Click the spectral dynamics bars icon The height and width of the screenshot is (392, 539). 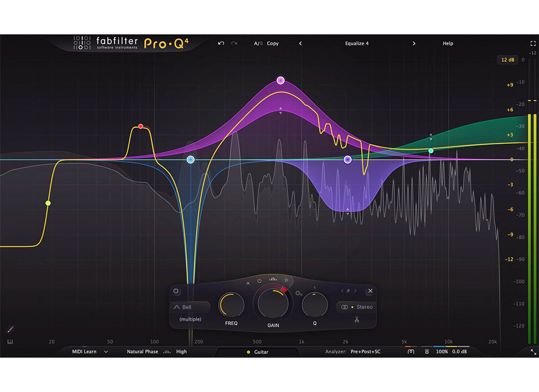[273, 279]
